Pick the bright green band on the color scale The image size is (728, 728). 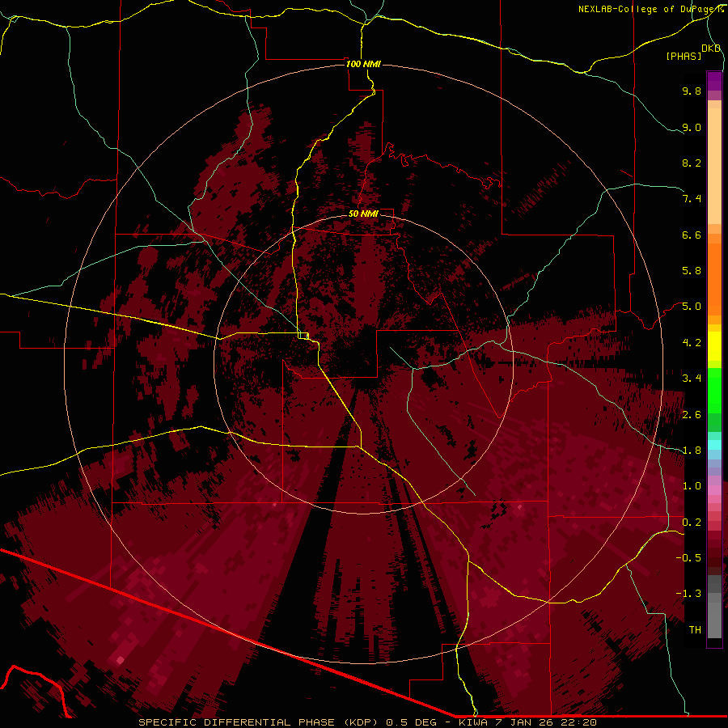click(714, 391)
